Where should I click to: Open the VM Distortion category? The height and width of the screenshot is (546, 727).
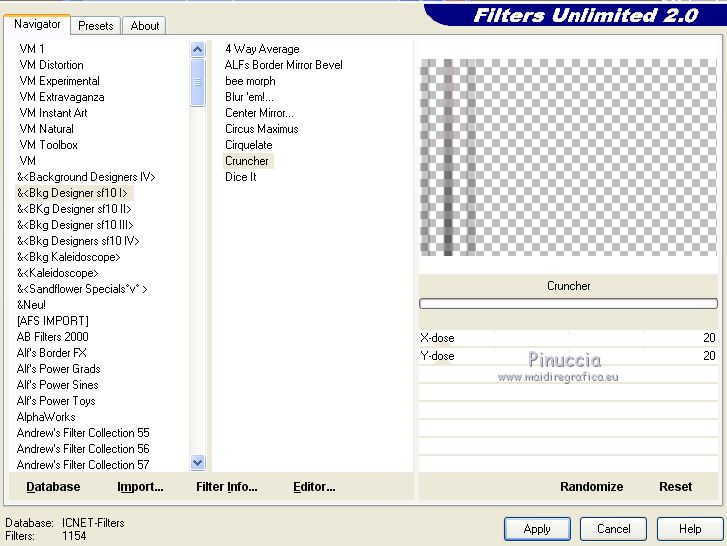click(x=51, y=65)
